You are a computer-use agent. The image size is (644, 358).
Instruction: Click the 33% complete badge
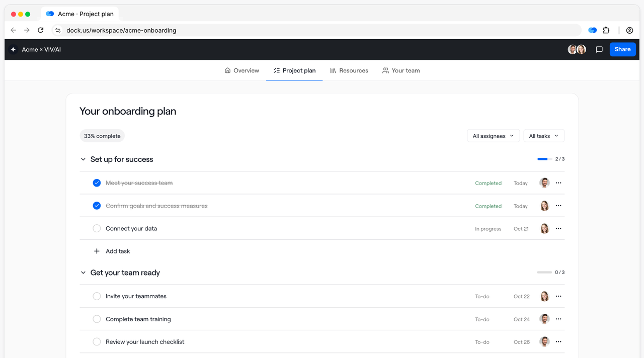[102, 136]
